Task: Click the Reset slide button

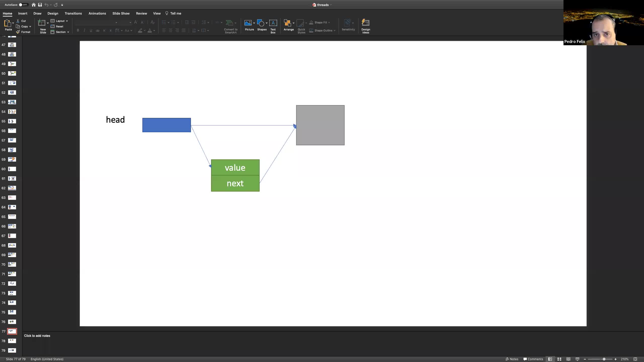Action: (57, 26)
